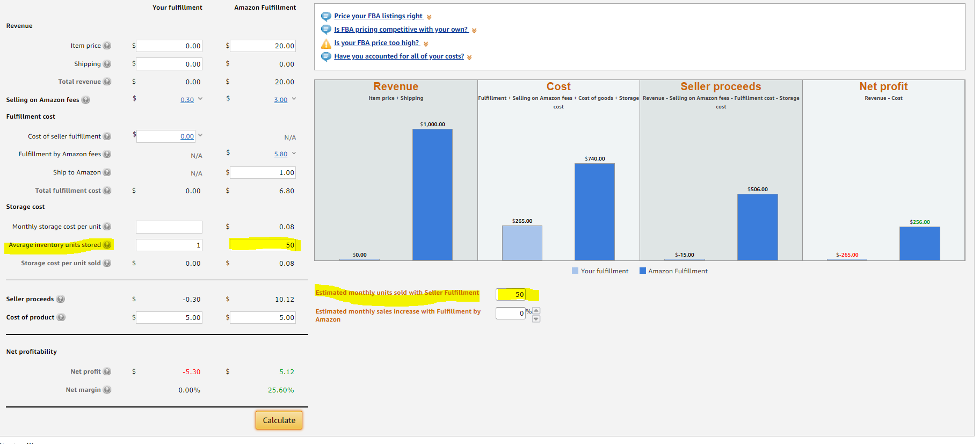Click the 5.80 Fulfillment by Amazon fees link

click(x=281, y=154)
